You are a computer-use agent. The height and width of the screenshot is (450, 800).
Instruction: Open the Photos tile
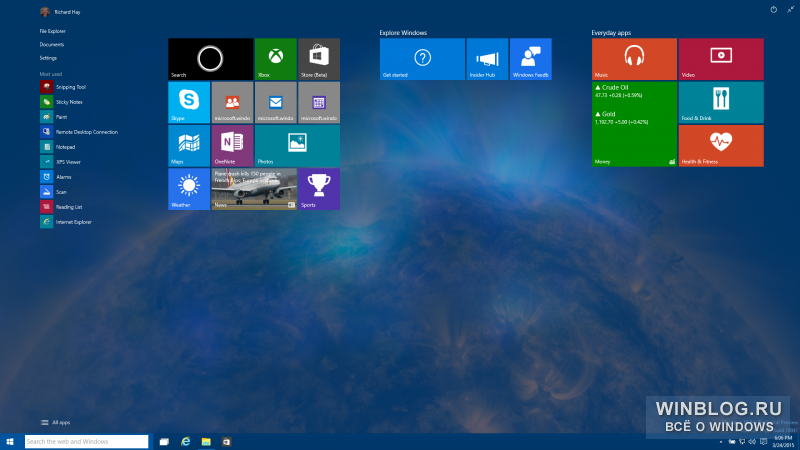(x=297, y=146)
